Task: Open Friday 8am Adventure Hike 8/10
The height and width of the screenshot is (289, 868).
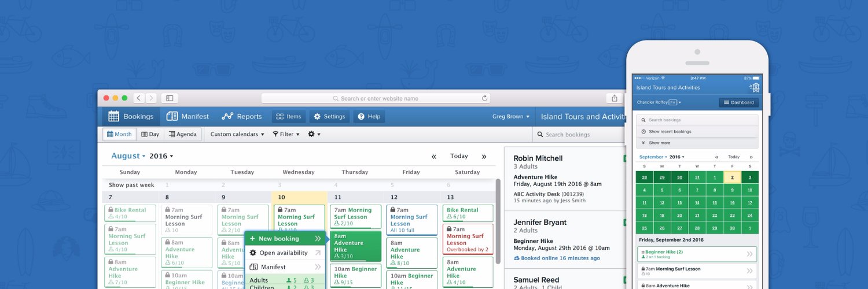Action: (412, 253)
